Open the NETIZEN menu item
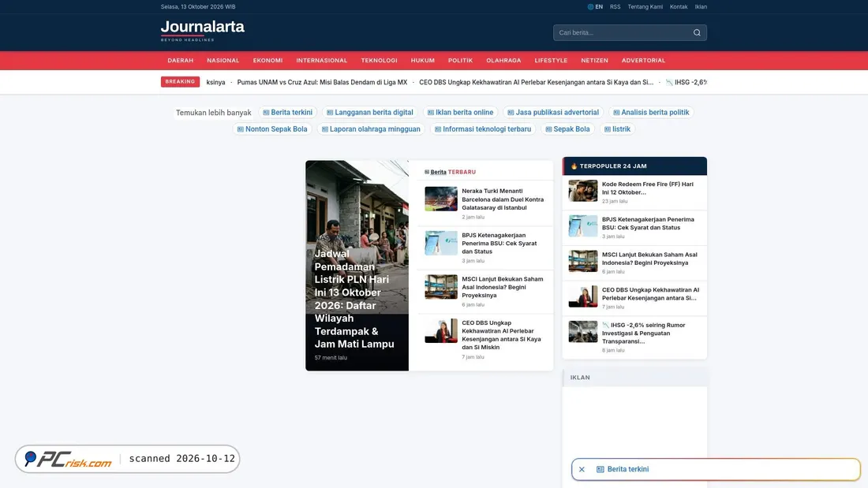Screen dimensions: 868x488 (594, 60)
